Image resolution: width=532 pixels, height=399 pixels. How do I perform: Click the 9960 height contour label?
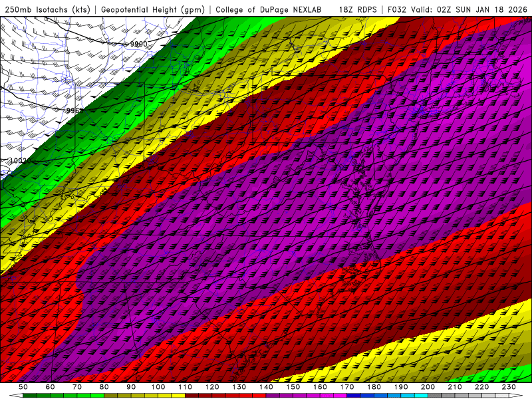click(74, 110)
